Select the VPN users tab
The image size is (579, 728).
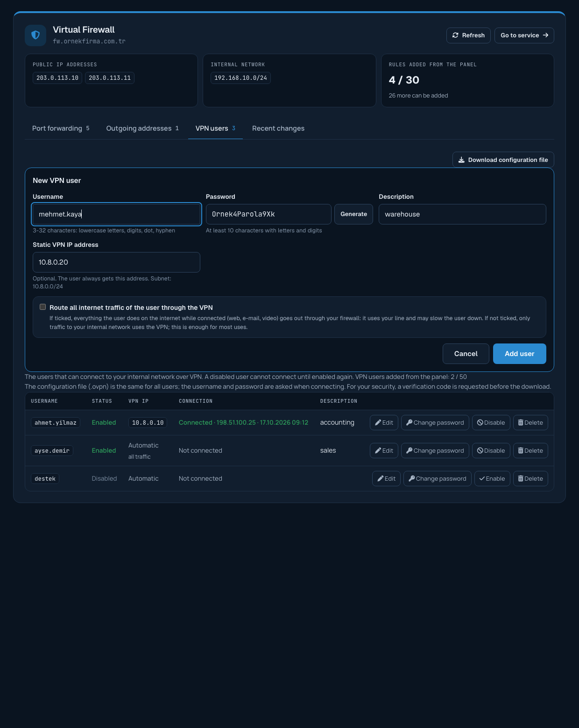(215, 128)
